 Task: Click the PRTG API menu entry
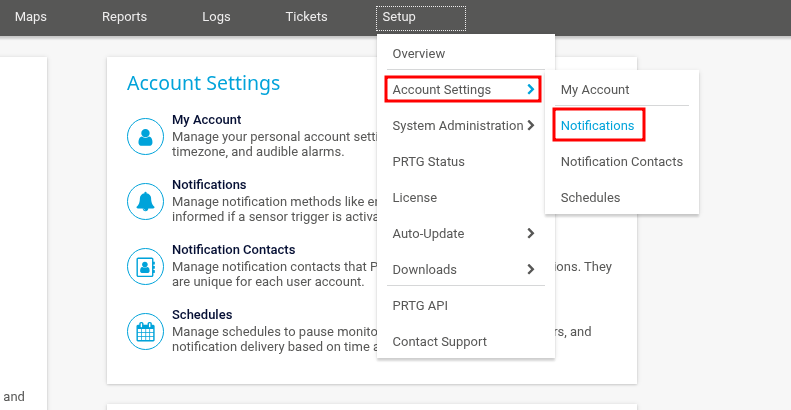(x=420, y=306)
